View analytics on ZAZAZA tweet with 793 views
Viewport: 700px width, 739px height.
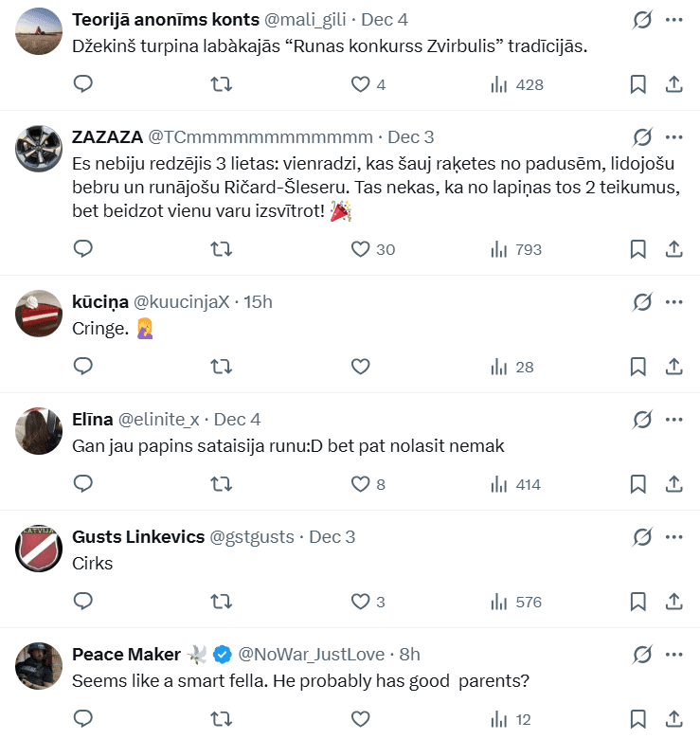[517, 249]
